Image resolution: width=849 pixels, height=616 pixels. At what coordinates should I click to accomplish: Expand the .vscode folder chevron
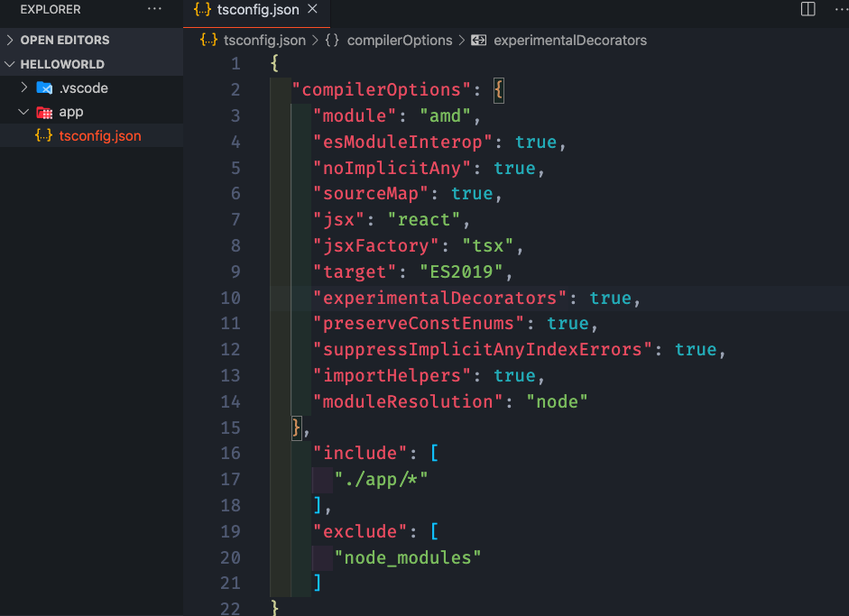coord(23,87)
